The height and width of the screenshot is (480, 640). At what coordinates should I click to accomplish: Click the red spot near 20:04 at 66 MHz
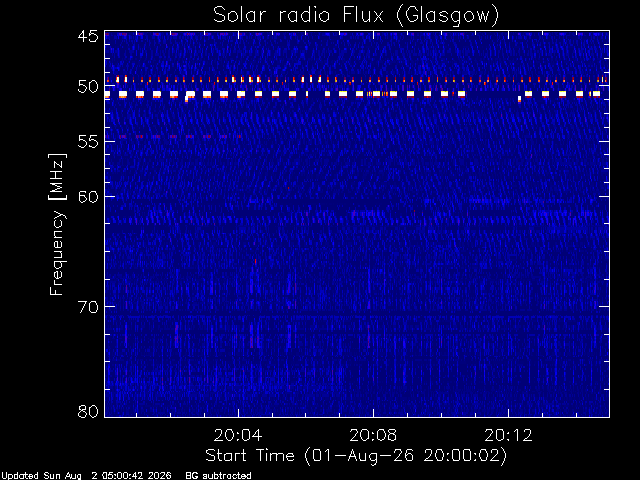(x=256, y=261)
